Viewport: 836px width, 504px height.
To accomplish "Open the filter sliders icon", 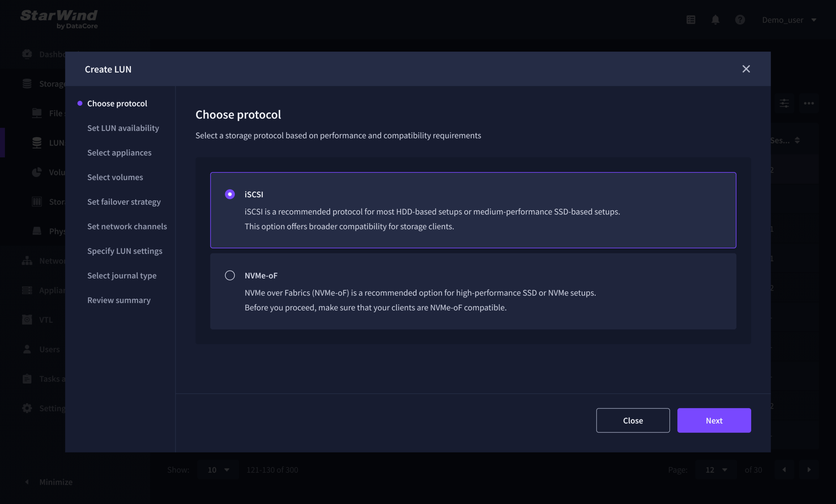I will pos(784,103).
